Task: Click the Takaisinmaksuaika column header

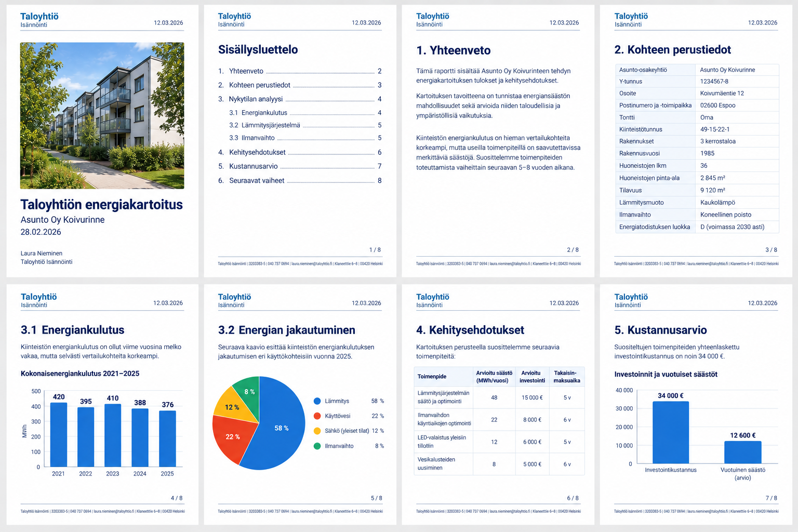Action: (x=567, y=377)
